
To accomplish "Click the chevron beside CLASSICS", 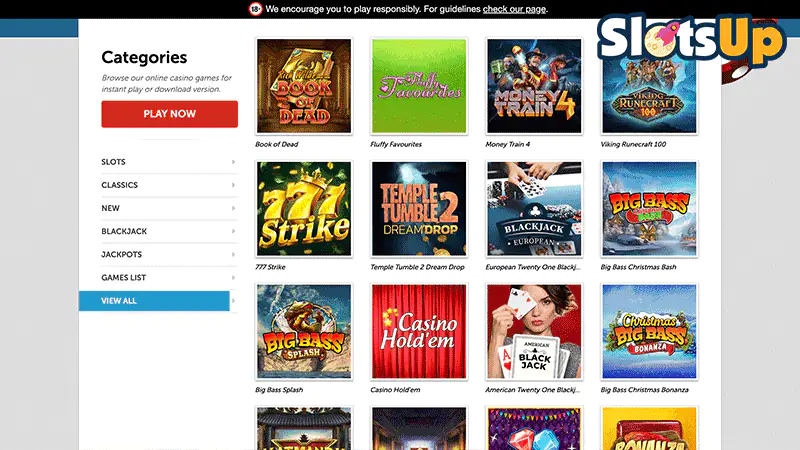I will click(233, 185).
